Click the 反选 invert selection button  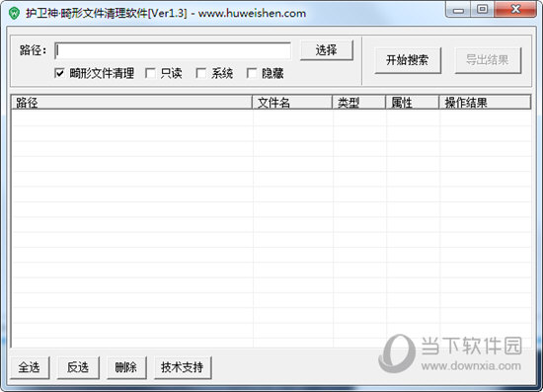click(x=78, y=367)
